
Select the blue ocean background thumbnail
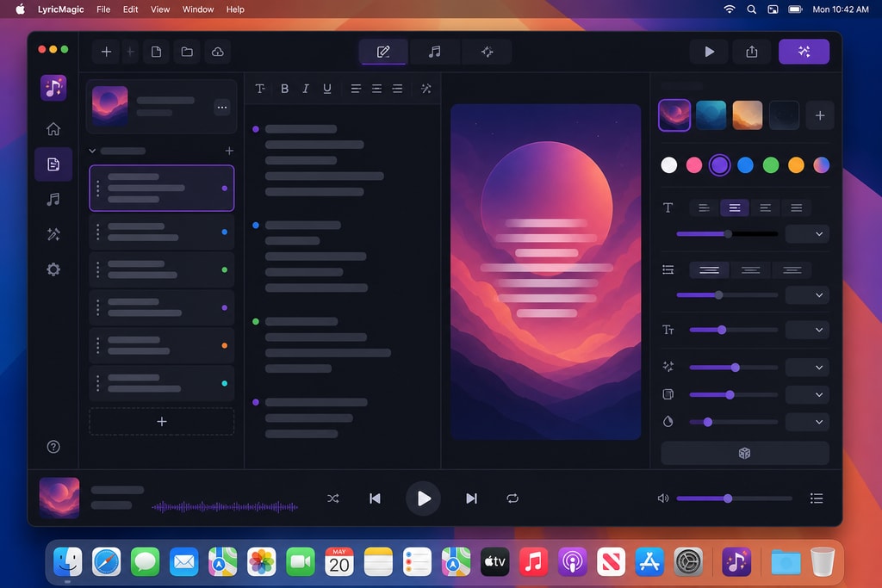click(711, 115)
